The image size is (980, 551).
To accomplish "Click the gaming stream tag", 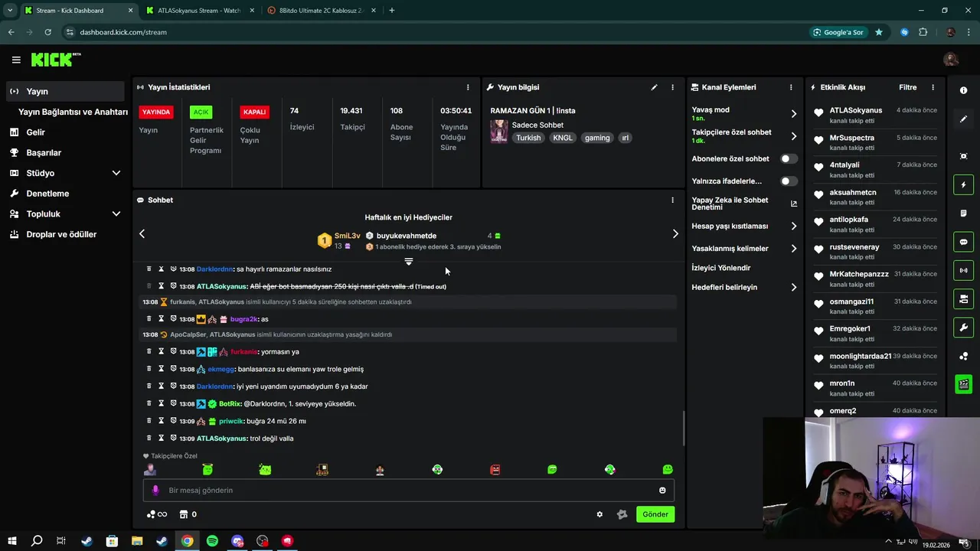I will (597, 138).
